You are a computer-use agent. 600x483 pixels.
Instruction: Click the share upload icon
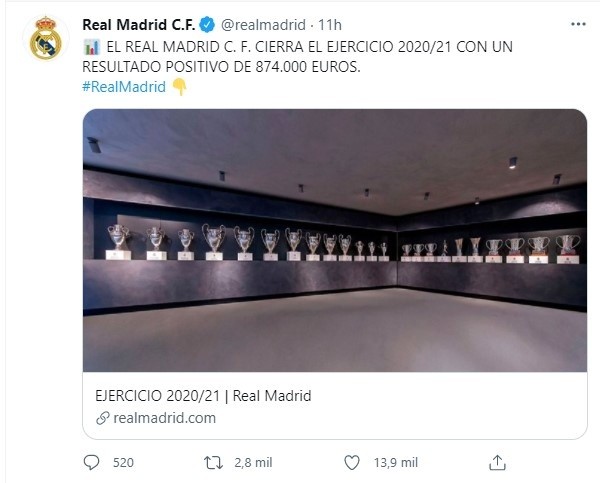click(497, 462)
